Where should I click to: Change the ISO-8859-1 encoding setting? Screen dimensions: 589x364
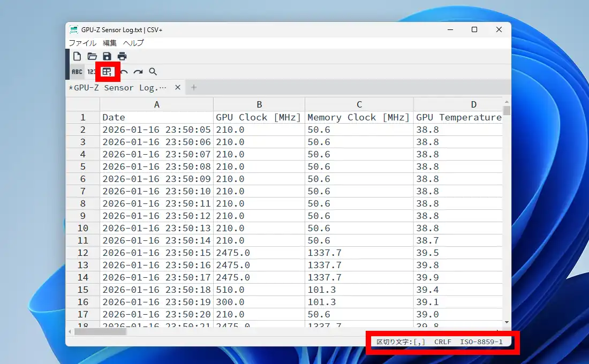point(481,342)
